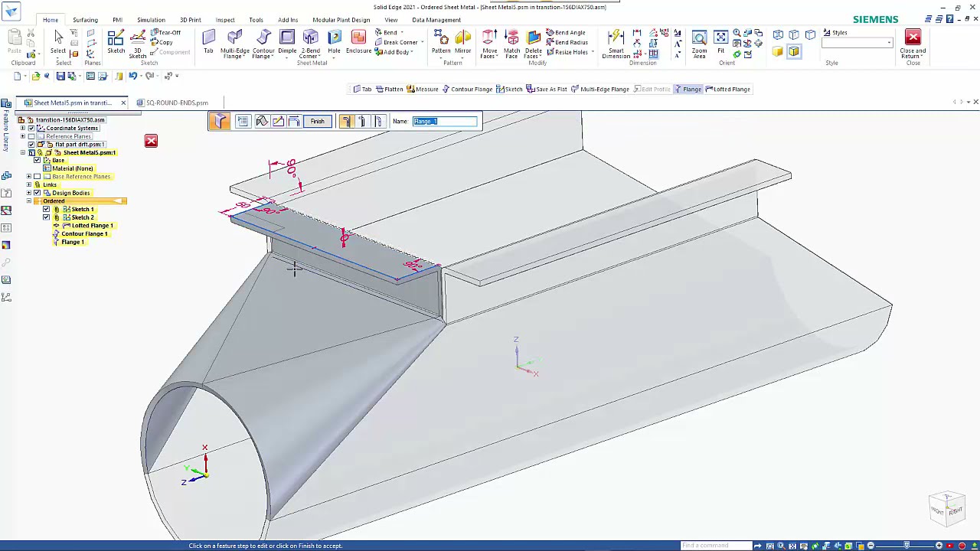Click Save As Flat button
980x551 pixels.
coord(547,90)
